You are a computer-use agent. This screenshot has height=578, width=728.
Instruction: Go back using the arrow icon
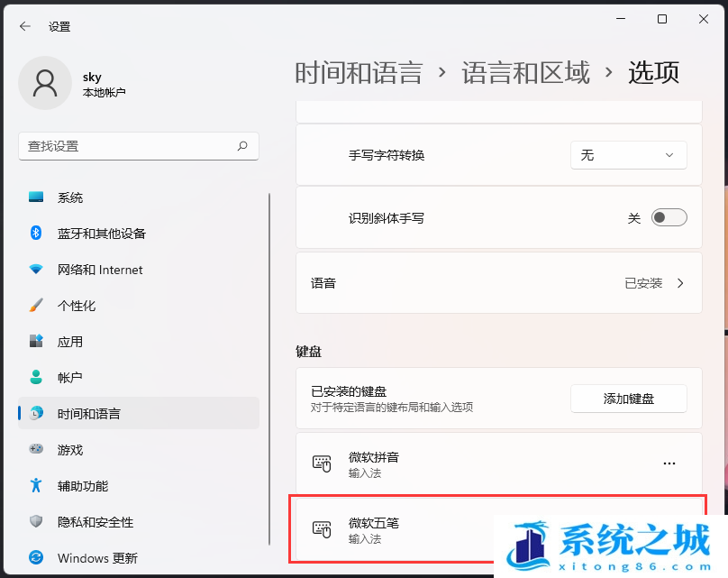25,26
